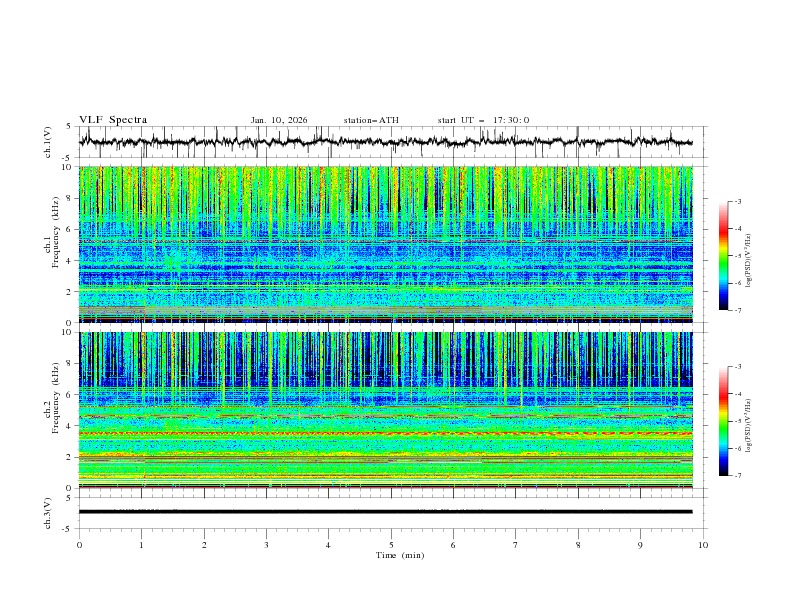Select the Jan. 10, 2026 date label

pos(279,120)
